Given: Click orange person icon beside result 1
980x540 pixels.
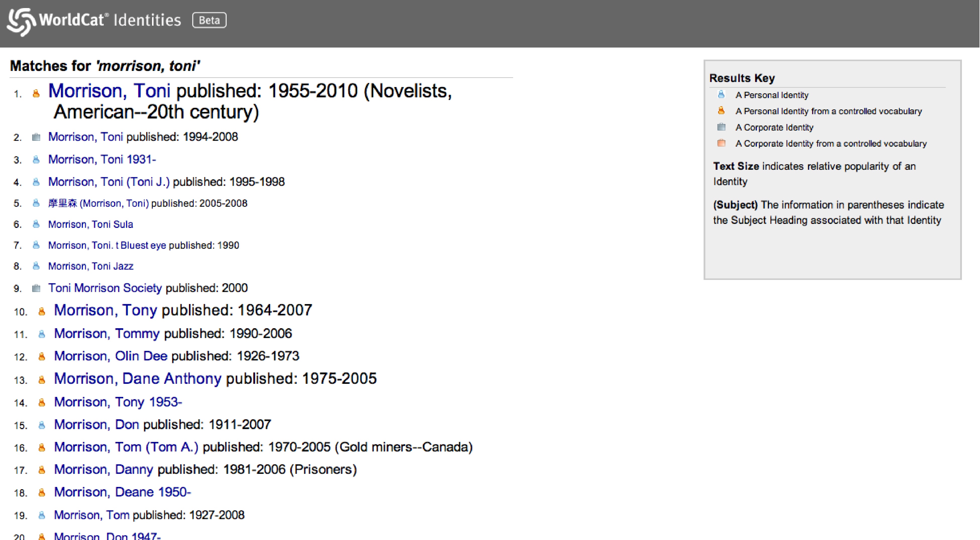Looking at the screenshot, I should point(36,93).
